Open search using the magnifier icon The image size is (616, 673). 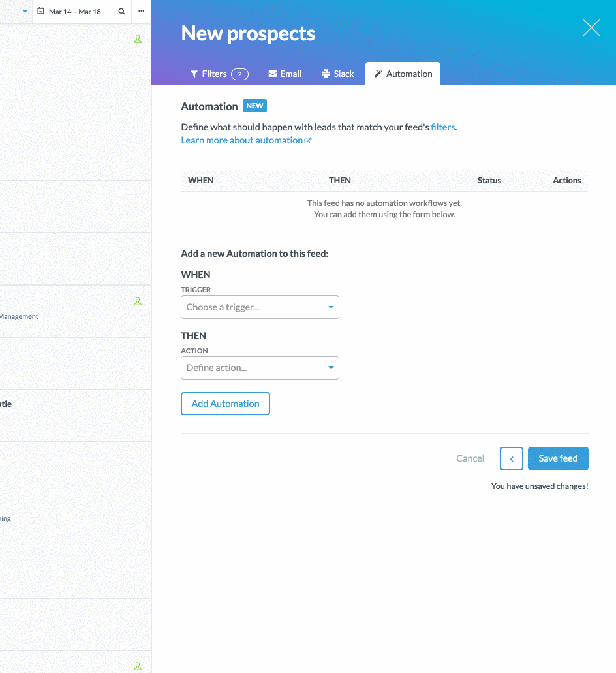tap(121, 11)
